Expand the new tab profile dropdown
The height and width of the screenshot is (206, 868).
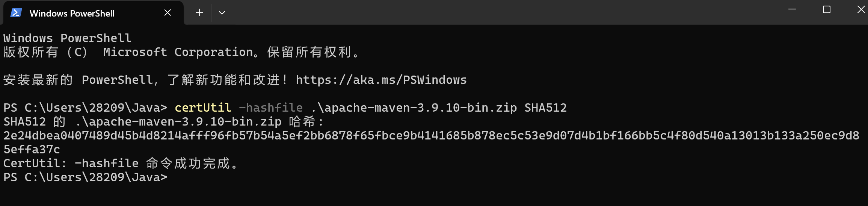point(222,13)
